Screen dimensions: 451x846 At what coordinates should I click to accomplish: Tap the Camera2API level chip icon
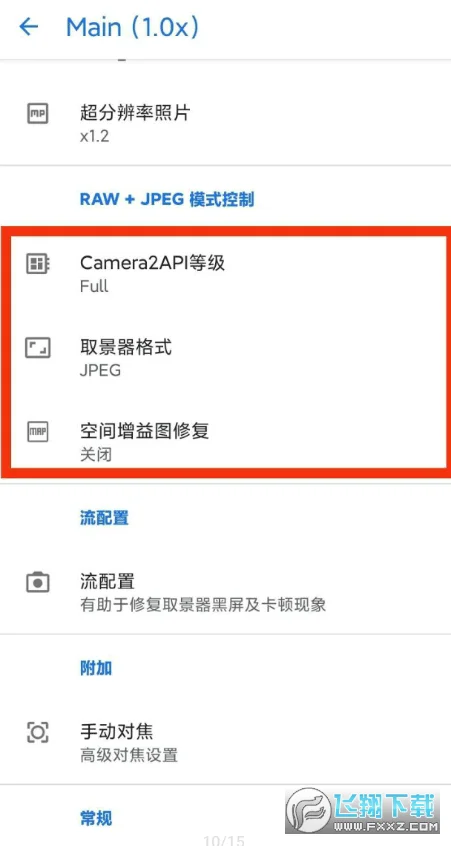coord(38,263)
